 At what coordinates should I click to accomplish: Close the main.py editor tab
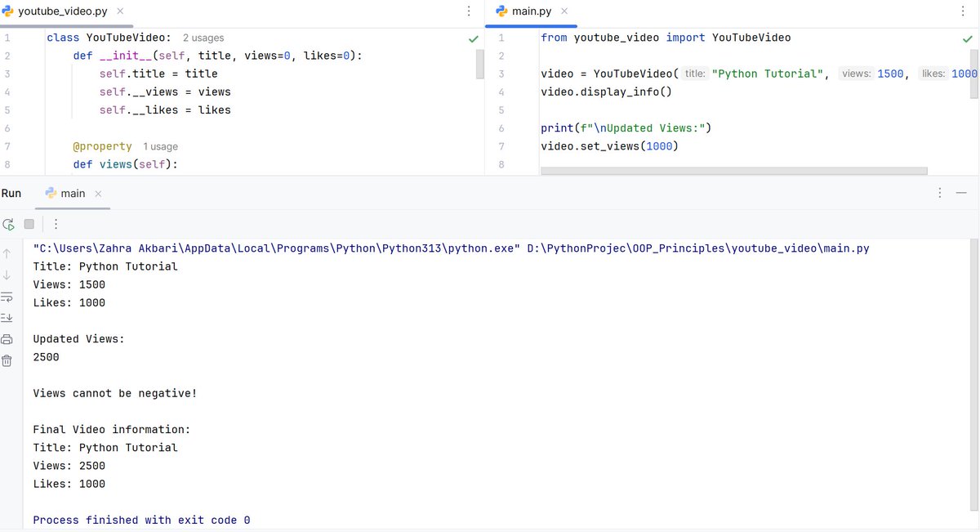pos(564,11)
